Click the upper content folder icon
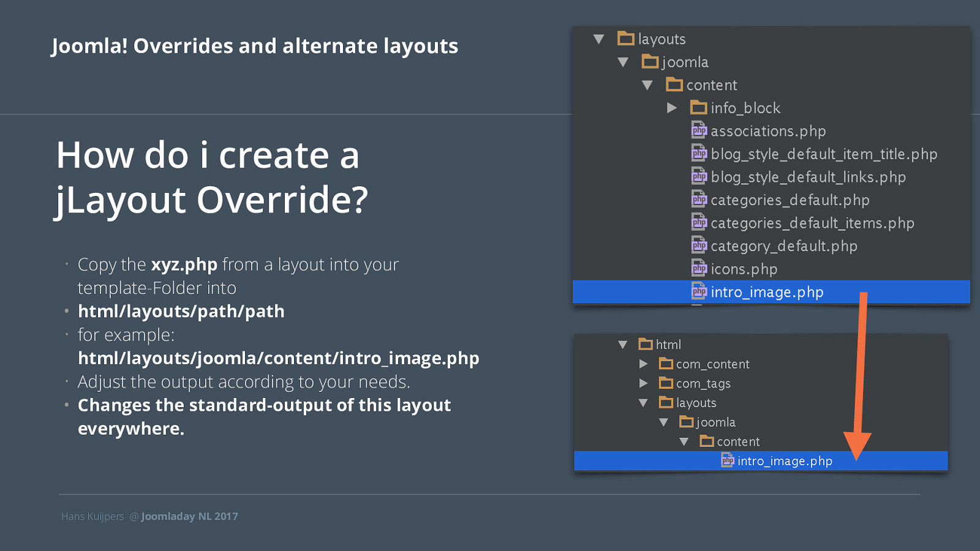Image resolution: width=980 pixels, height=551 pixels. (674, 84)
